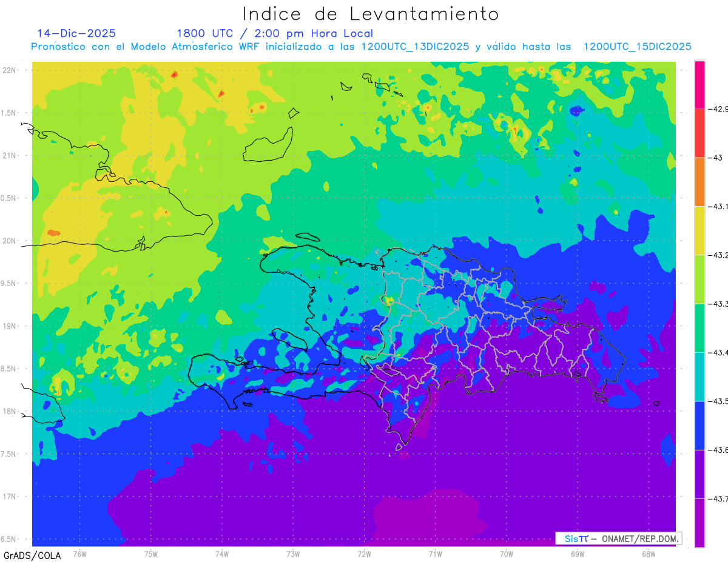Click the 69W longitude axis label
Screen dimensions: 728x562
point(578,554)
